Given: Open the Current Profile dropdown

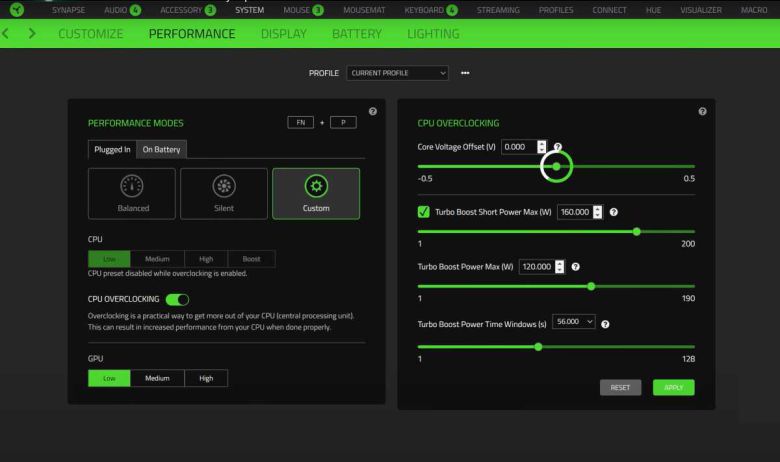Looking at the screenshot, I should click(x=397, y=73).
